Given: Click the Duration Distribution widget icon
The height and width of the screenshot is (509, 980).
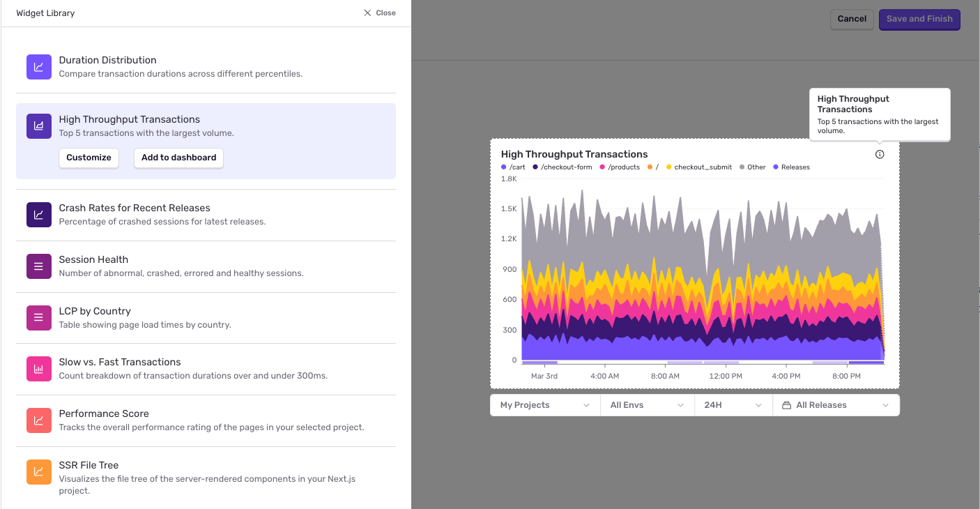Looking at the screenshot, I should point(38,67).
